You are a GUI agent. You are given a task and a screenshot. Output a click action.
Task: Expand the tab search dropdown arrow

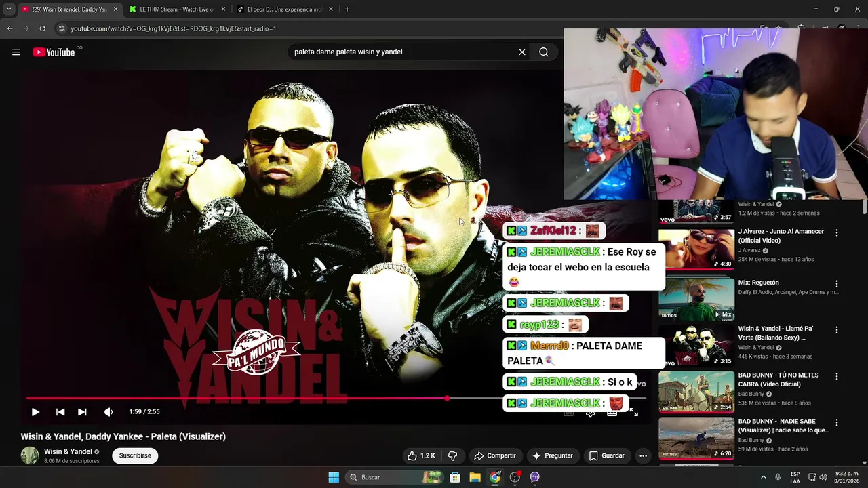pos(9,9)
